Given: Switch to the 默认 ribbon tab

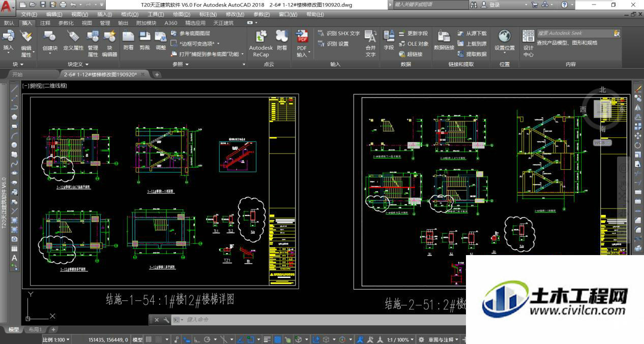Looking at the screenshot, I should (9, 23).
